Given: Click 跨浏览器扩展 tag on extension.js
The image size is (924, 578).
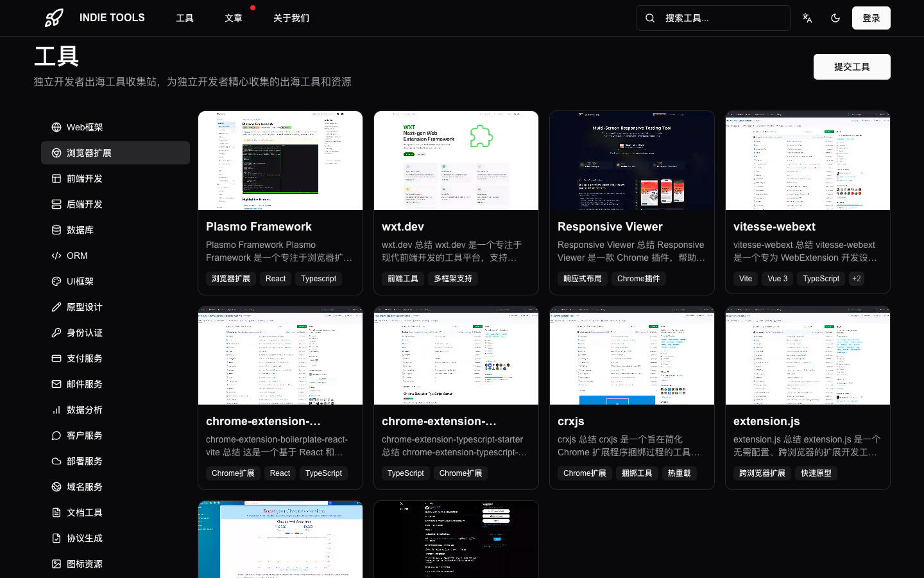Looking at the screenshot, I should click(x=762, y=473).
